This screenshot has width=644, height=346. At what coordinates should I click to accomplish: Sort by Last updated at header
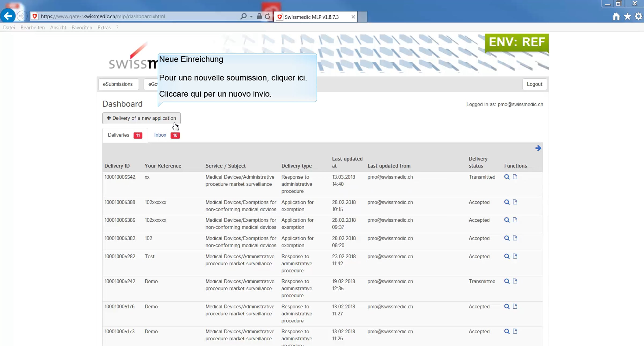(347, 162)
